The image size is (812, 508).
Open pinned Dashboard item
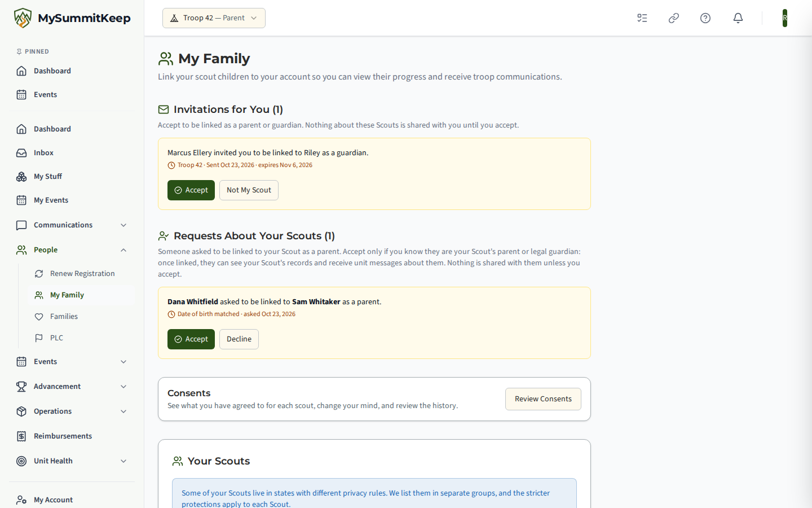[x=72, y=71]
